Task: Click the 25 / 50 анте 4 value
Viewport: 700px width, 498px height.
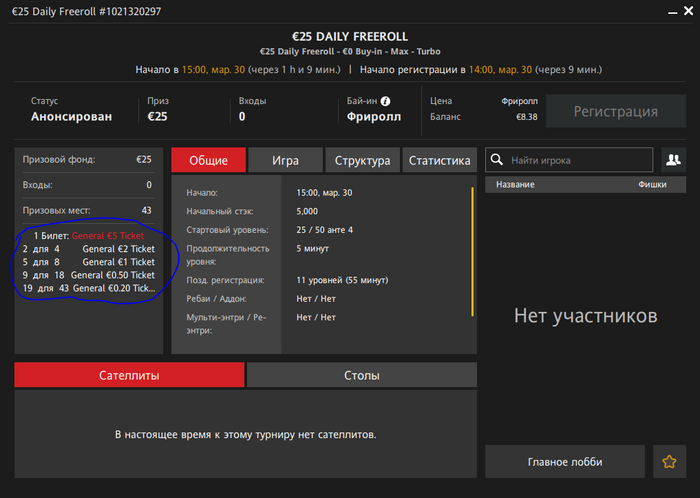Action: point(325,230)
